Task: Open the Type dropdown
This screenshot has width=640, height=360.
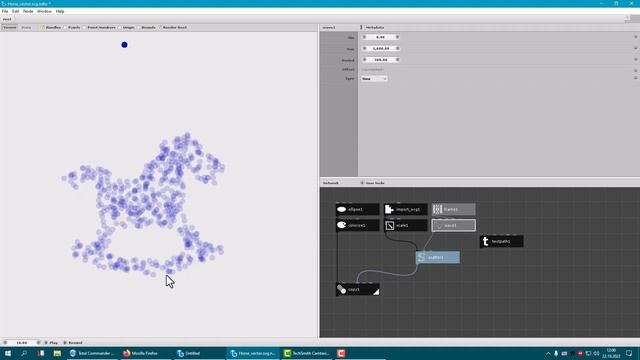Action: click(374, 79)
